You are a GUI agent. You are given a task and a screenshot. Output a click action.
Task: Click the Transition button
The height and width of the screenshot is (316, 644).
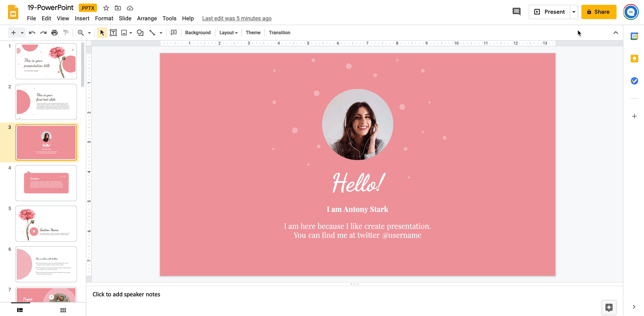coord(279,33)
